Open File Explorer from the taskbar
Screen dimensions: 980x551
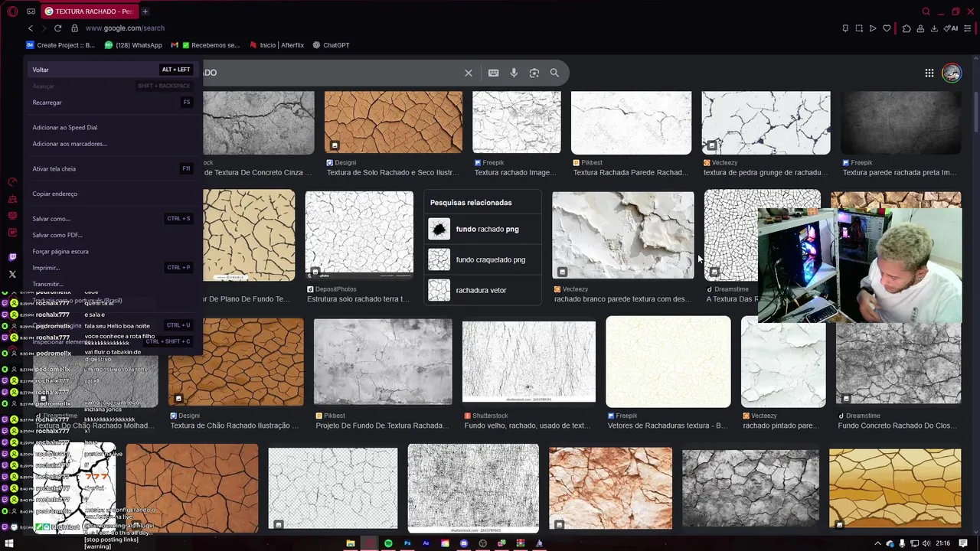(x=351, y=543)
